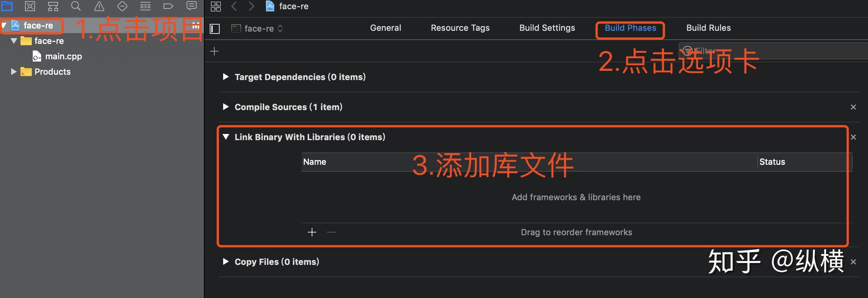868x298 pixels.
Task: Open the Report navigator speech bubble icon
Action: pyautogui.click(x=191, y=6)
